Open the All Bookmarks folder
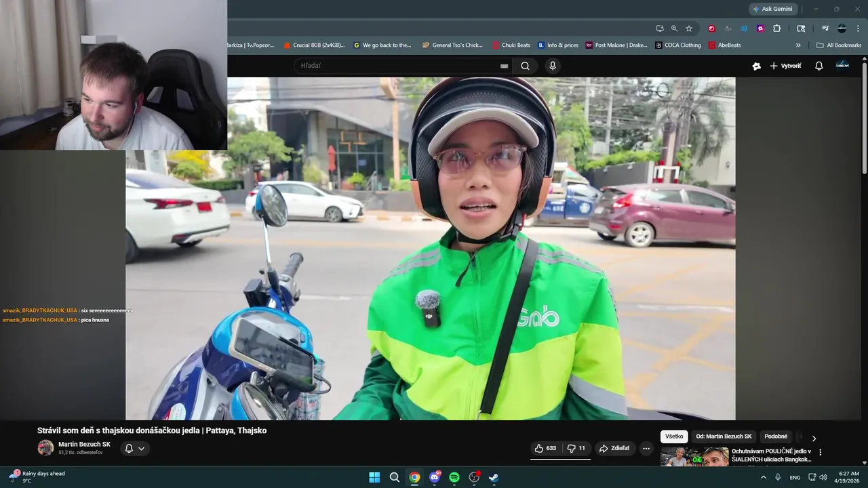The height and width of the screenshot is (488, 868). tap(839, 45)
